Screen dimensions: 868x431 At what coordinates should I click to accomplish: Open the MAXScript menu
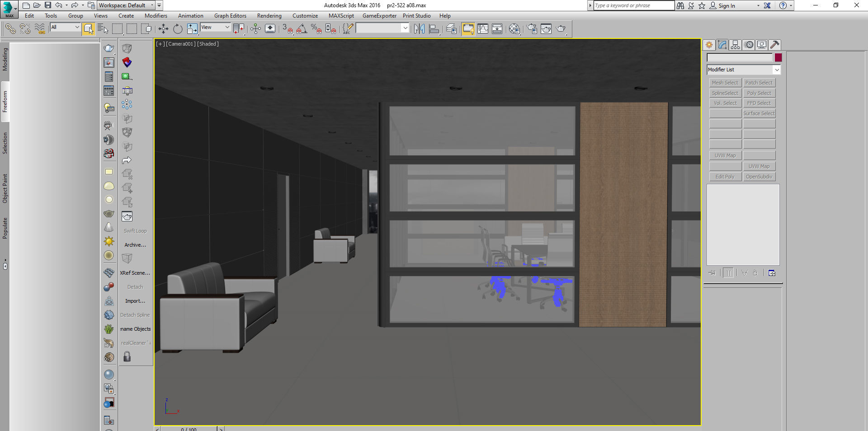point(341,16)
